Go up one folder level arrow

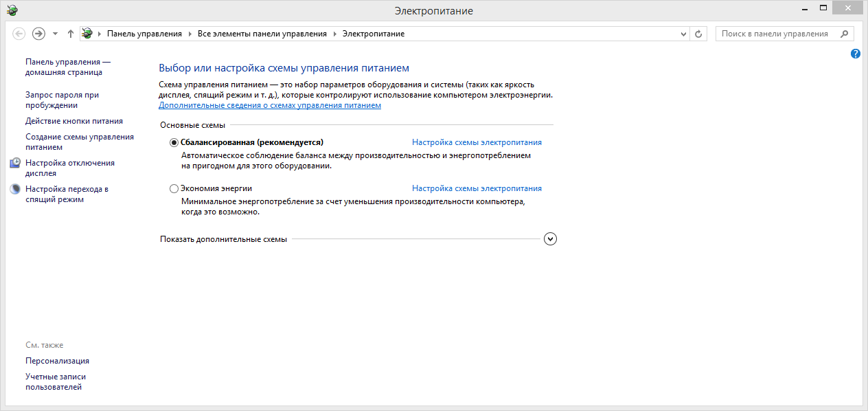(x=71, y=34)
